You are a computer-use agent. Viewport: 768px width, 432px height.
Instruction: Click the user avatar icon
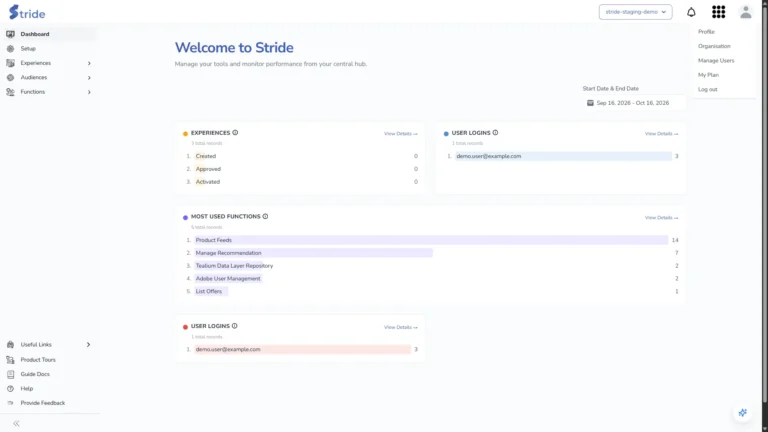tap(745, 12)
